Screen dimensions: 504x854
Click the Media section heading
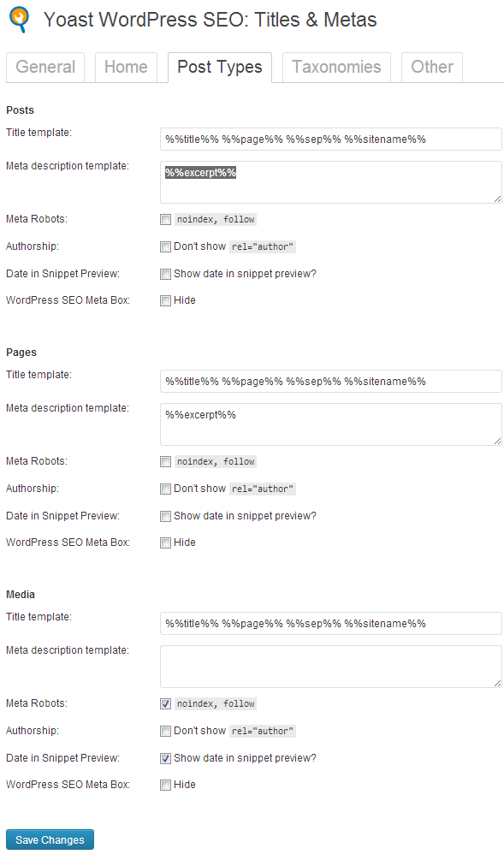[21, 594]
